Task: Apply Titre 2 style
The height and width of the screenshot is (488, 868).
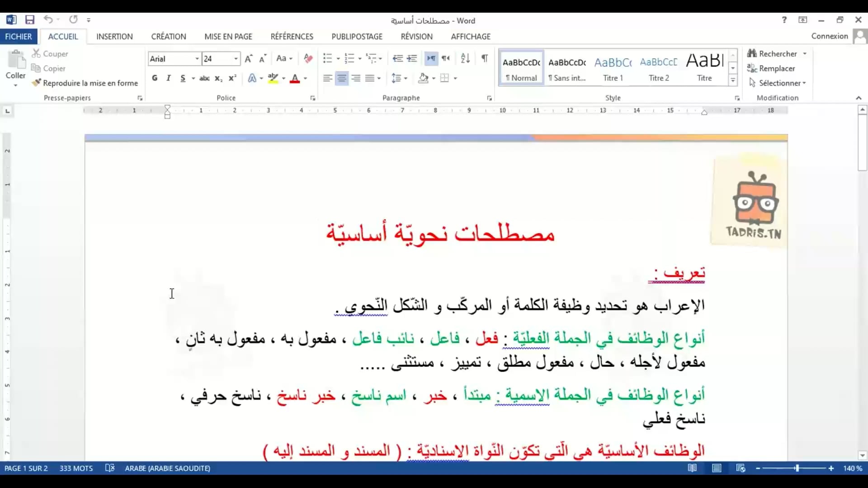Action: [x=659, y=68]
